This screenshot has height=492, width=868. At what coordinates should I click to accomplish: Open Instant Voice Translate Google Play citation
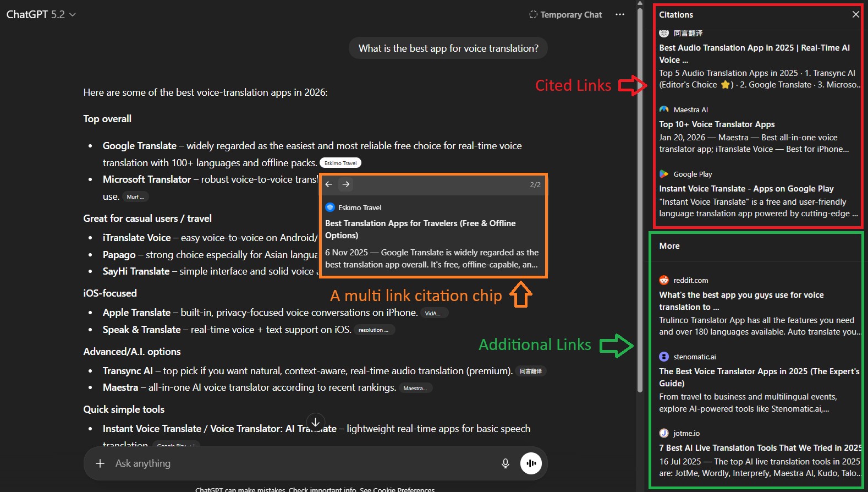(746, 189)
